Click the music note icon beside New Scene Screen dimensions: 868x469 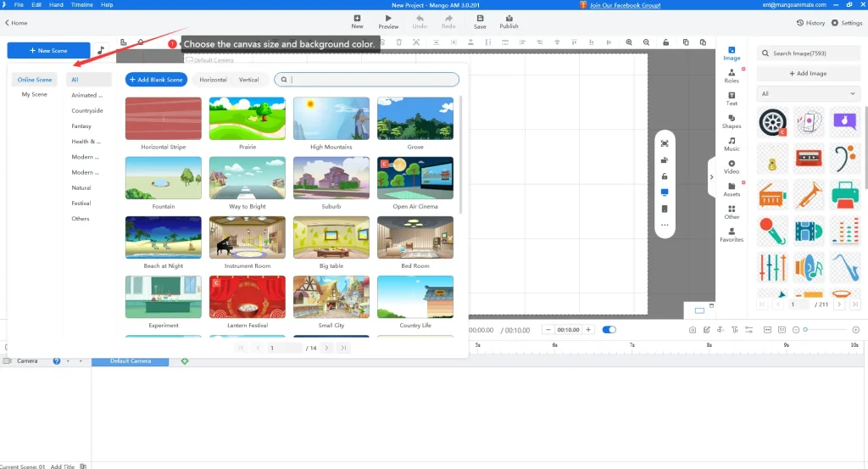[x=101, y=50]
